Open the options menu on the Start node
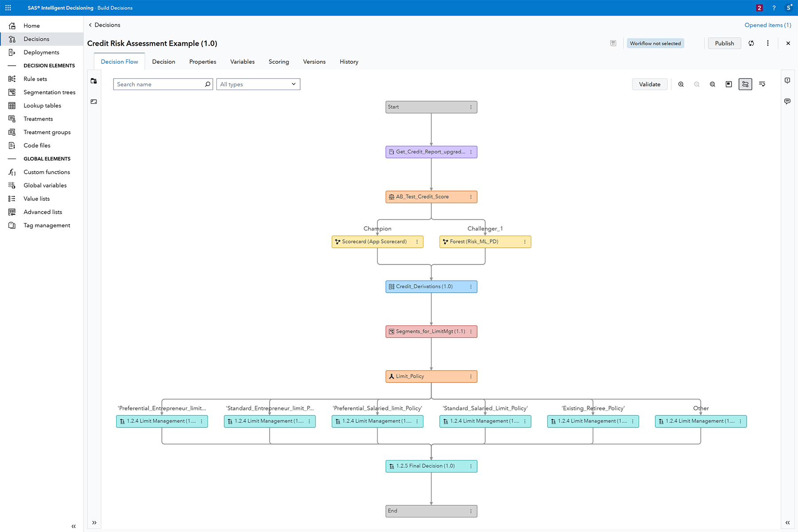The height and width of the screenshot is (532, 798). tap(471, 107)
